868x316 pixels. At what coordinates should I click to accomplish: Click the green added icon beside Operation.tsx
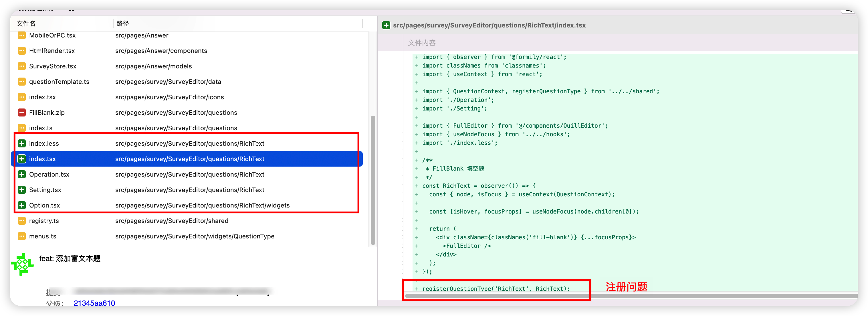(x=21, y=175)
